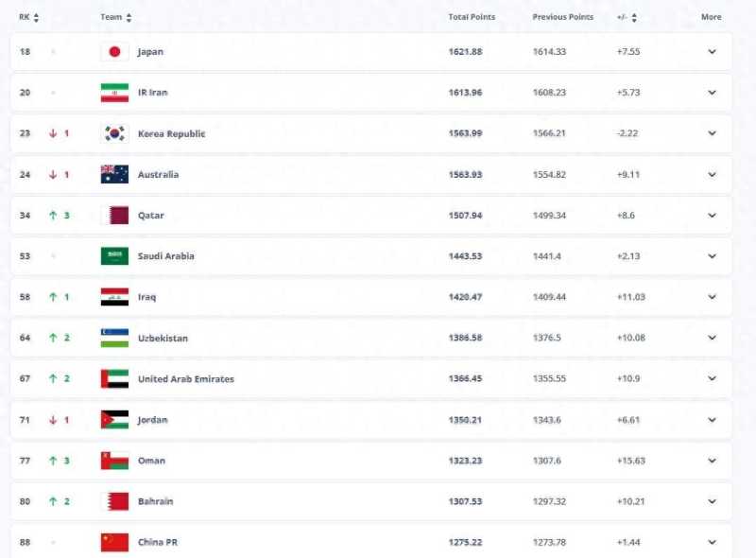Screen dimensions: 756x558
Task: Click the Korea Republic flag icon
Action: (114, 133)
